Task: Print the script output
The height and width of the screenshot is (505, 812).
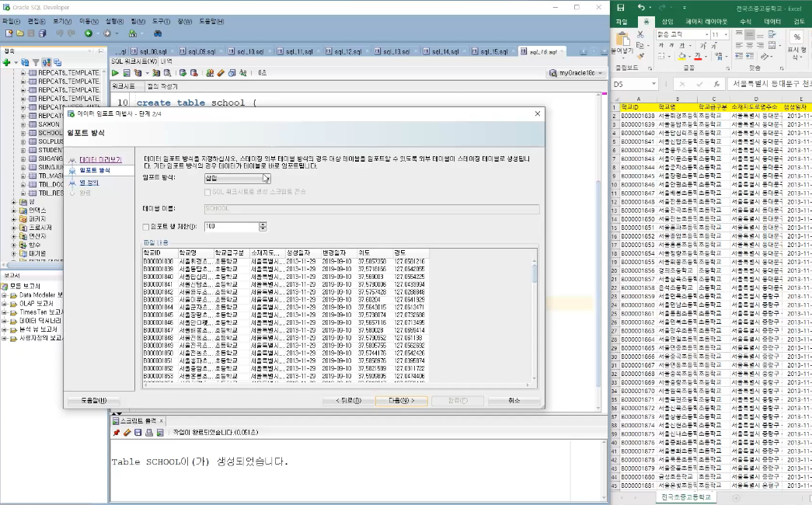Action: click(x=149, y=433)
